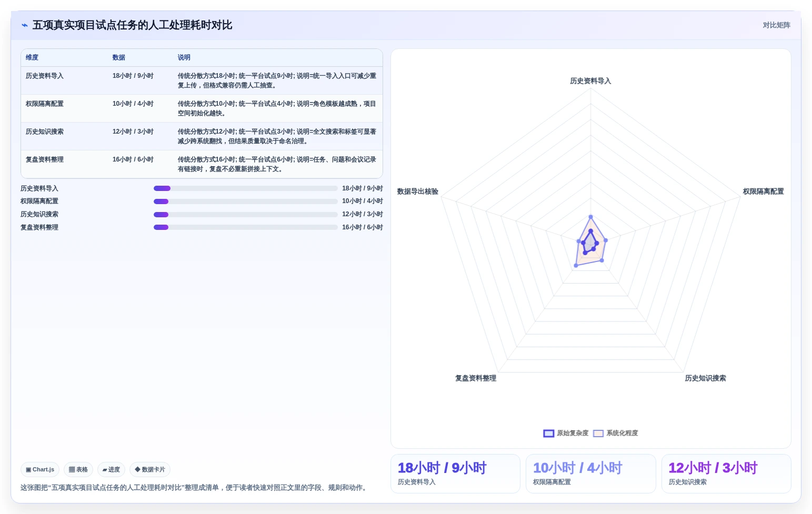Click the description starting 传统分散方式16小时
The width and height of the screenshot is (812, 514).
(277, 164)
